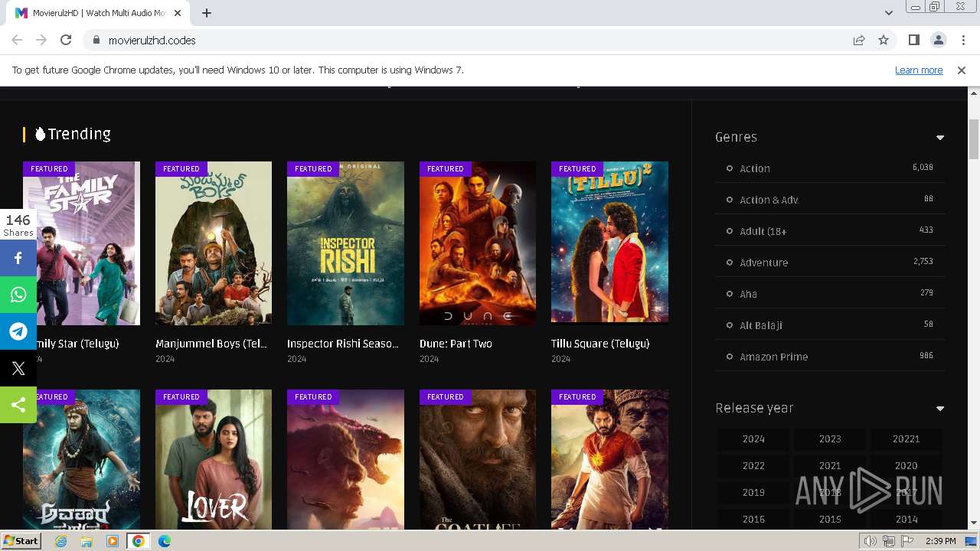980x551 pixels.
Task: Filter by release year 2015
Action: pyautogui.click(x=830, y=520)
